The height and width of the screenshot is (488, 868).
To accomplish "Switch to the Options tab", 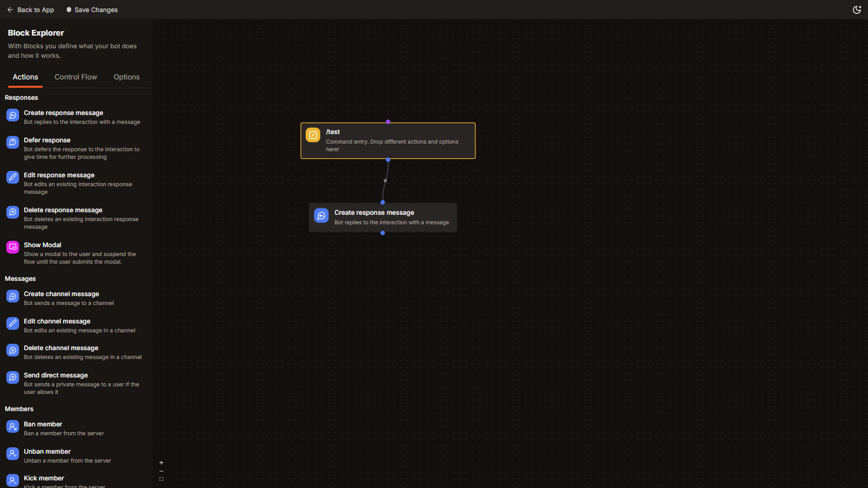I will coord(126,77).
